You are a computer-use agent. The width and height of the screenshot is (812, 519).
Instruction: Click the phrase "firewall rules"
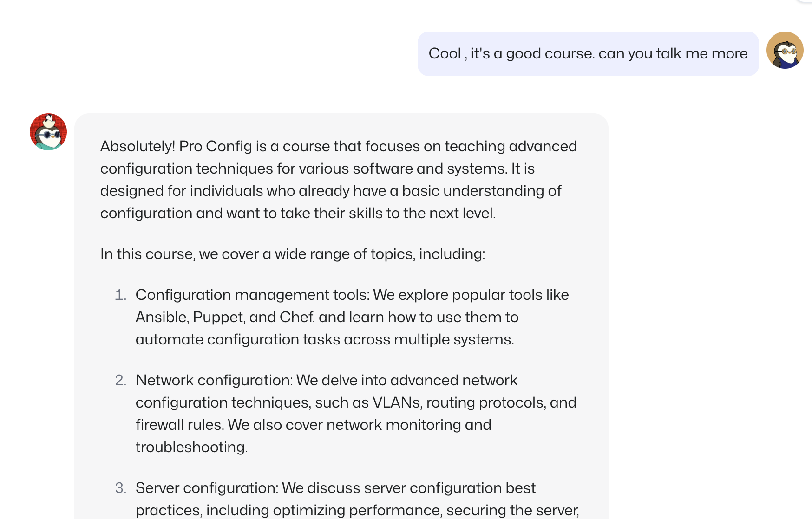pyautogui.click(x=179, y=425)
